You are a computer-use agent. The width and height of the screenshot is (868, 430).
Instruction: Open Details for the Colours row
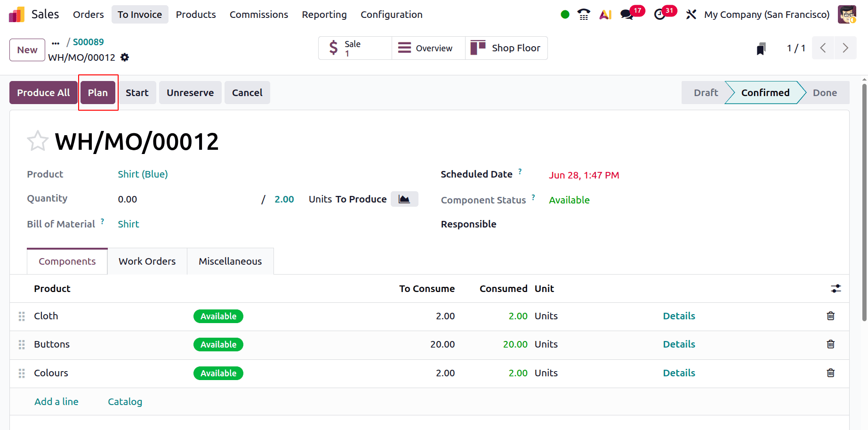679,373
